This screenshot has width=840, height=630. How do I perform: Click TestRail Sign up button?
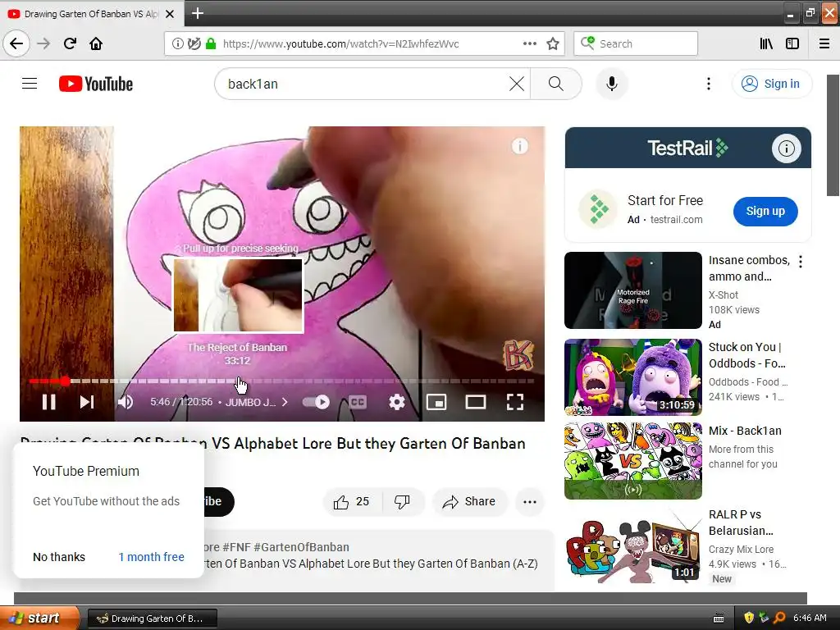click(x=765, y=211)
